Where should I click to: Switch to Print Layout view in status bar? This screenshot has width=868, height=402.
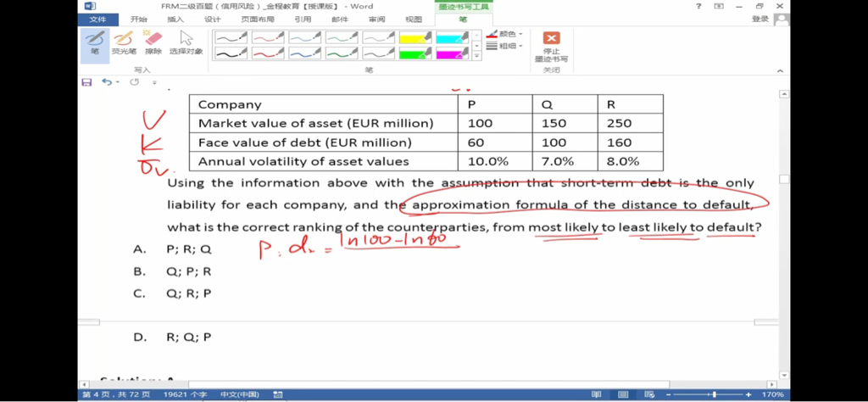622,394
